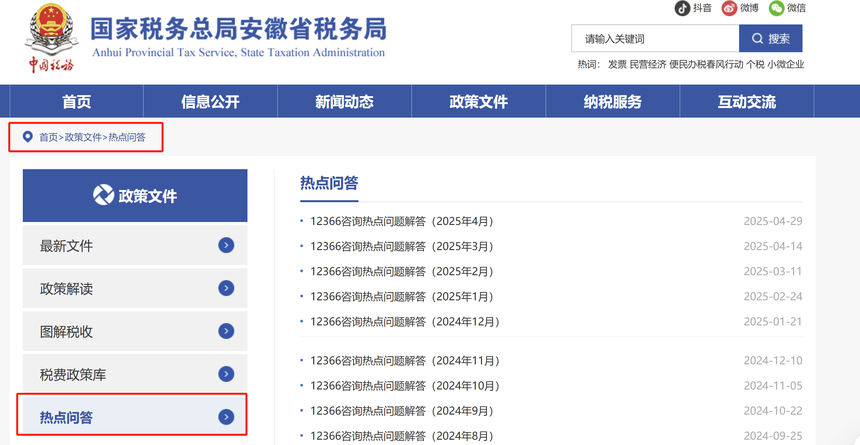Go to 首页 in the main navigation
The height and width of the screenshot is (445, 860).
click(77, 102)
